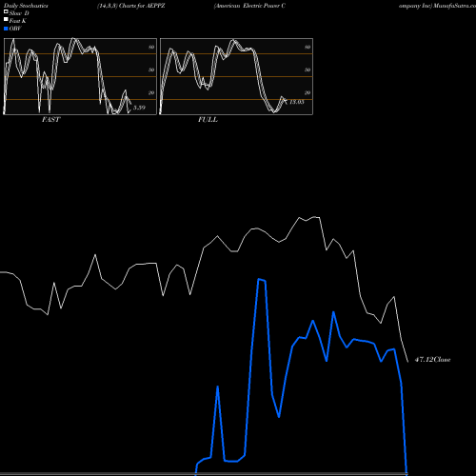The image size is (476, 476).
Task: Click the 50 level label in FAST chart
Action: pos(151,69)
